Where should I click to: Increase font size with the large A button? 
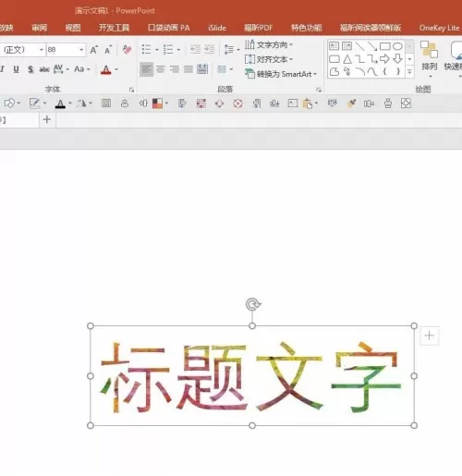(94, 50)
